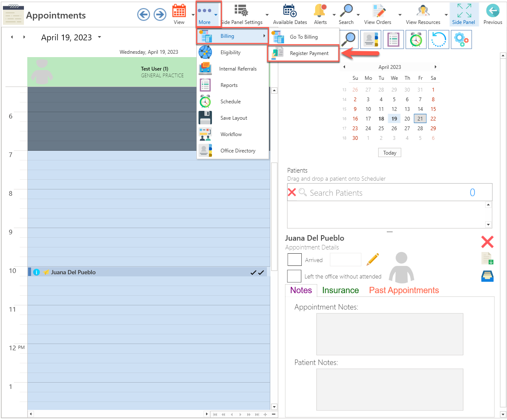Click the side panel refresh icon

click(439, 39)
